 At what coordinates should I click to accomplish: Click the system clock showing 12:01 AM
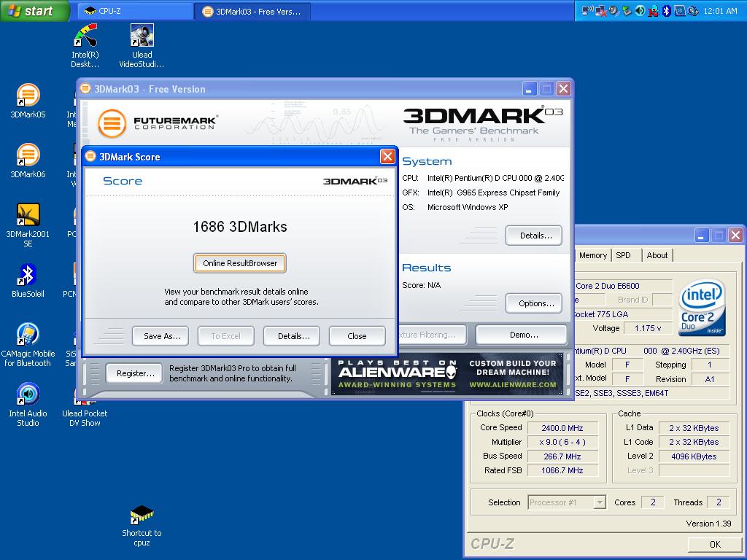[720, 11]
